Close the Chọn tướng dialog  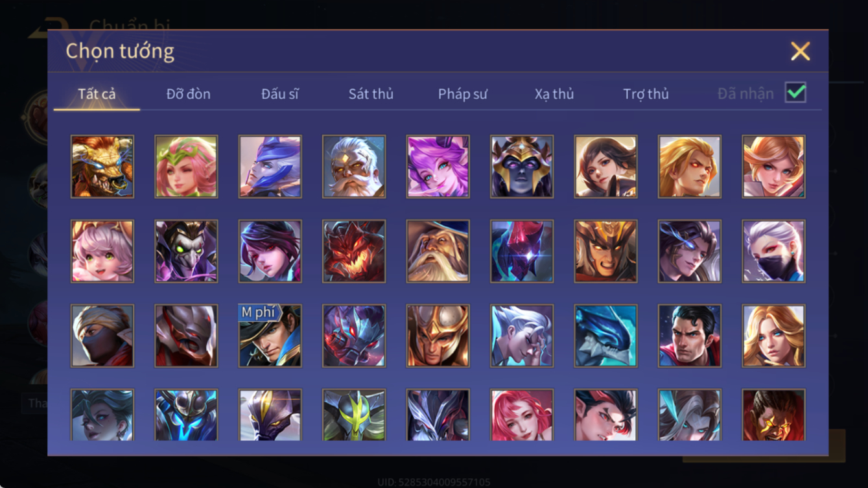tap(800, 51)
